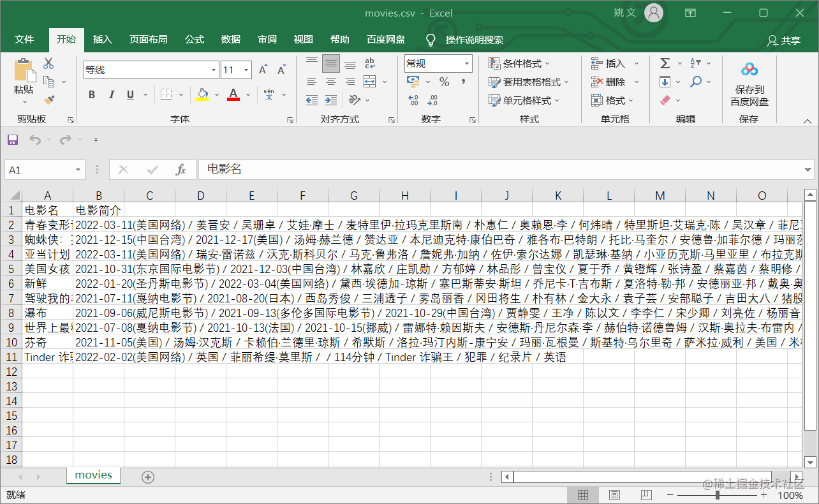Screen dimensions: 819x504
Task: Click the Paste clipboard icon
Action: pyautogui.click(x=24, y=70)
